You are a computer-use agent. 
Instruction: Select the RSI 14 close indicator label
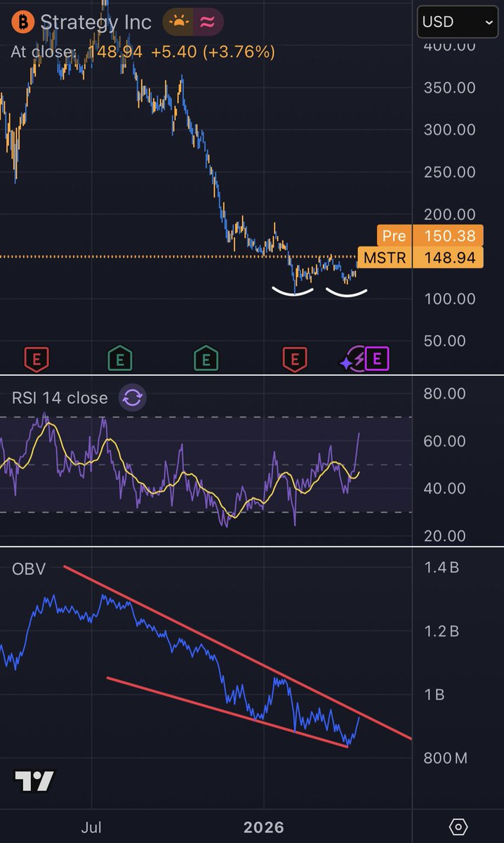coord(60,398)
